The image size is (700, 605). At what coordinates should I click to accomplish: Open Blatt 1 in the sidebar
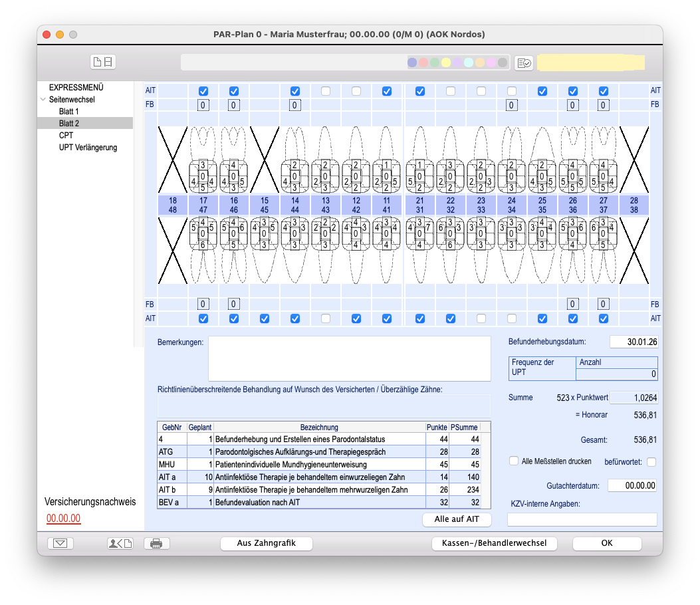click(68, 112)
